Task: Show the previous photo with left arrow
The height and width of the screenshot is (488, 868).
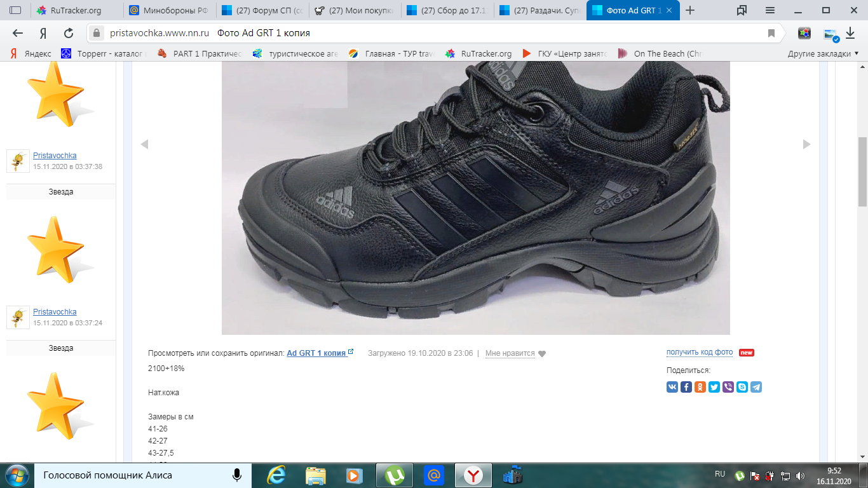Action: pos(144,144)
